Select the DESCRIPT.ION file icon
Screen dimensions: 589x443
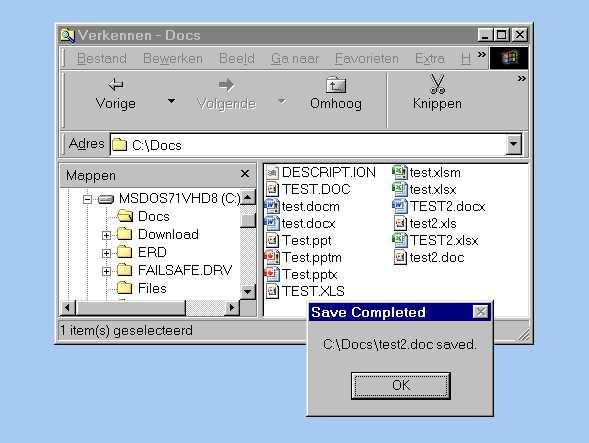(x=272, y=173)
